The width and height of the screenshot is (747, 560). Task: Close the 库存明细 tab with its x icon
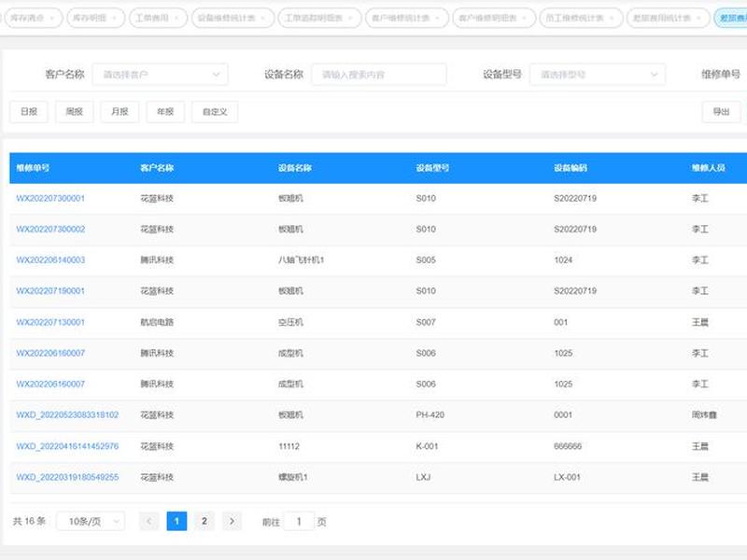pos(114,18)
